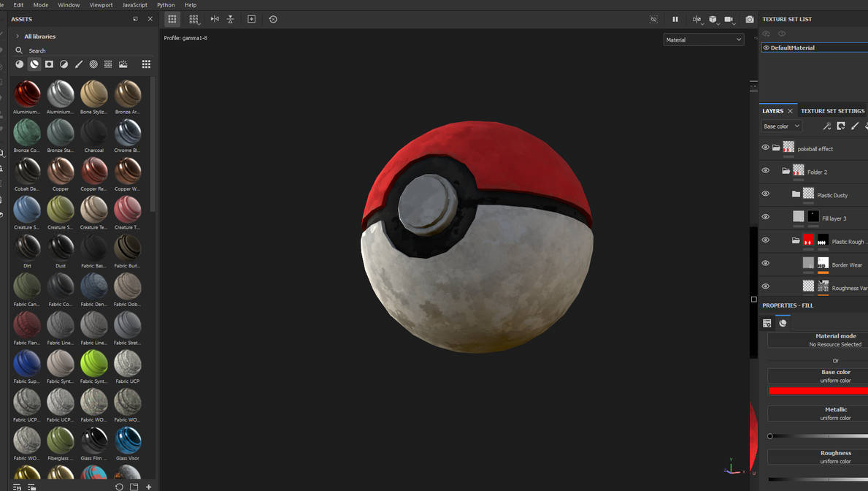The height and width of the screenshot is (491, 868).
Task: Open the Python menu
Action: click(x=166, y=5)
